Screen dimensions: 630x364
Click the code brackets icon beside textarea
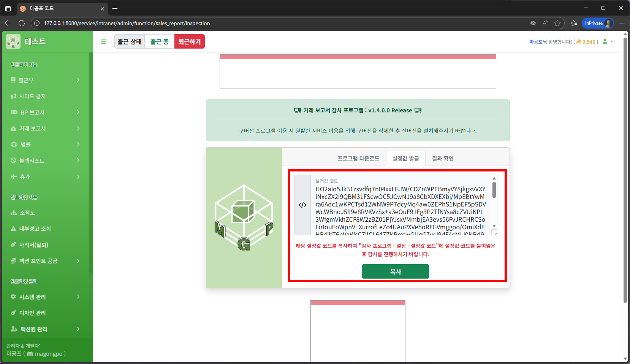coord(302,205)
